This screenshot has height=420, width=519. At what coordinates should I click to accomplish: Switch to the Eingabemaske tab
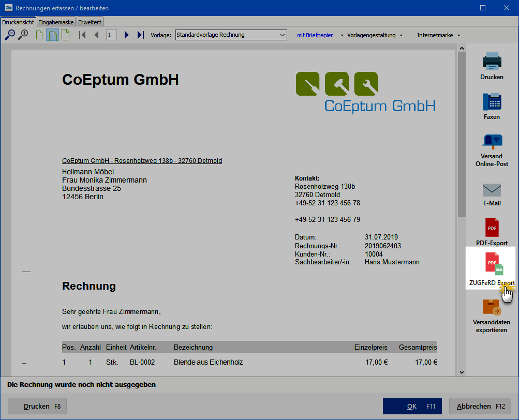(56, 22)
